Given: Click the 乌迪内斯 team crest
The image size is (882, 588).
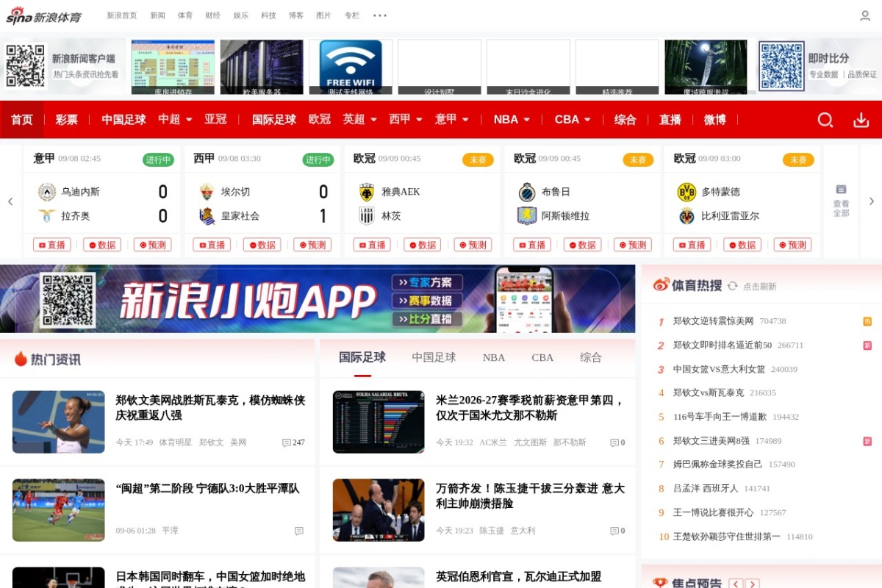Looking at the screenshot, I should coord(47,192).
